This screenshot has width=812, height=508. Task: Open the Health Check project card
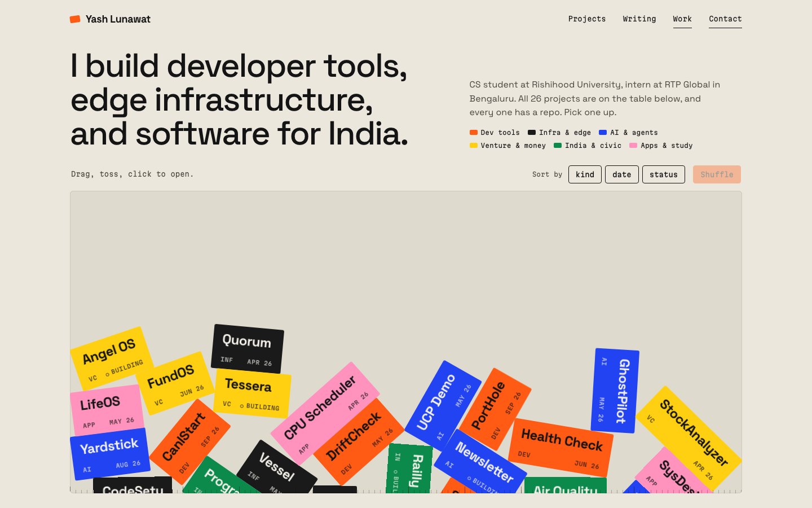coord(561,447)
